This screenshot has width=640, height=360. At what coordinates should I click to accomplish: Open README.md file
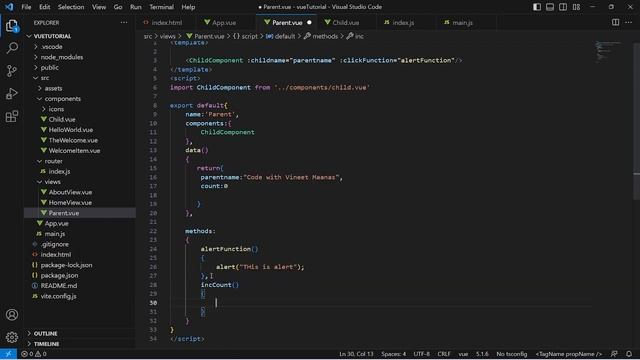tap(59, 286)
